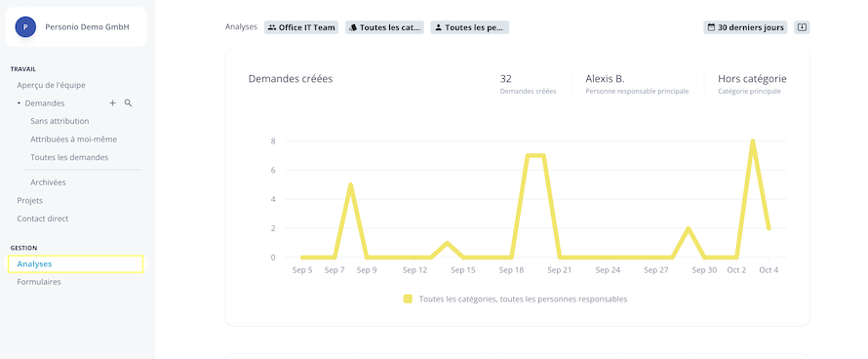The width and height of the screenshot is (868, 359).
Task: Open Sans attribution requests
Action: pyautogui.click(x=59, y=121)
